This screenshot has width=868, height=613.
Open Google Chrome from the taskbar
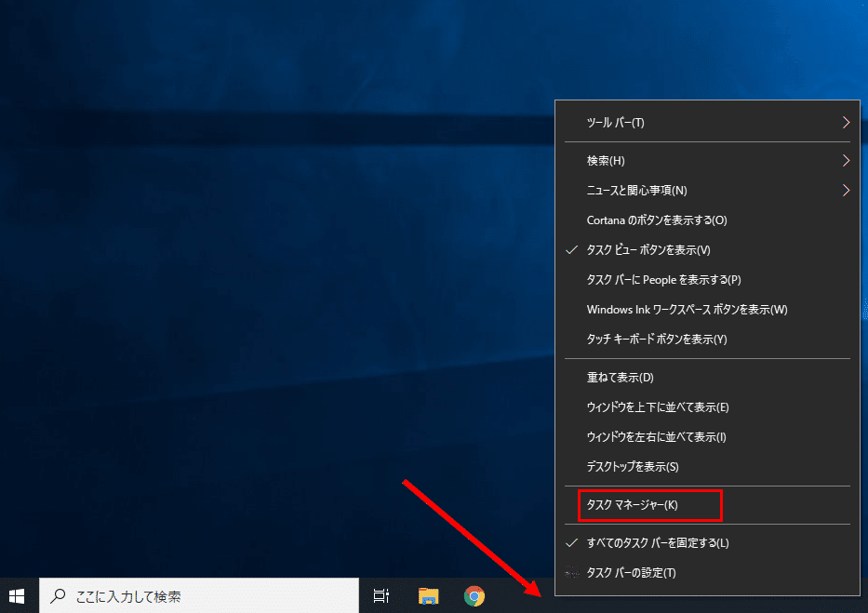click(474, 595)
